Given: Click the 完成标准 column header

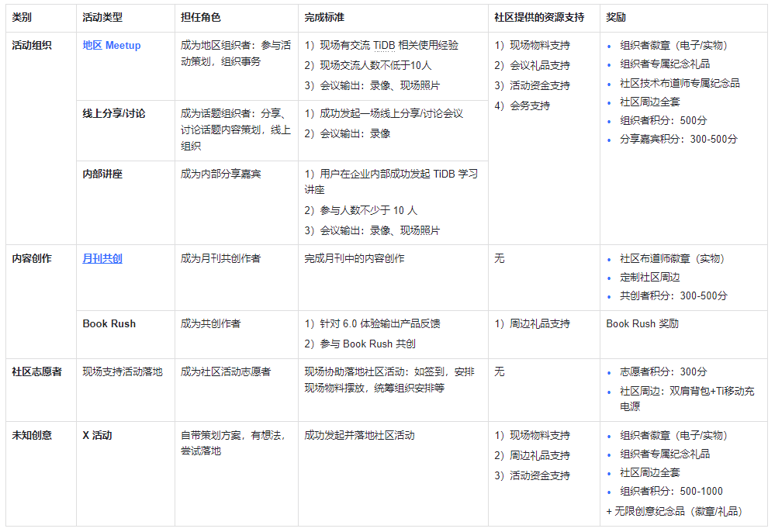Looking at the screenshot, I should [x=324, y=17].
